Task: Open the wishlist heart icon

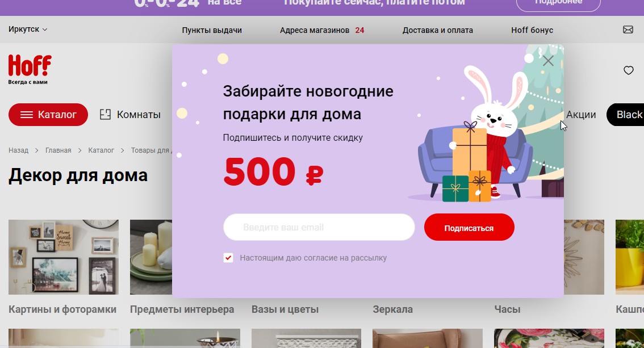Action: 629,70
